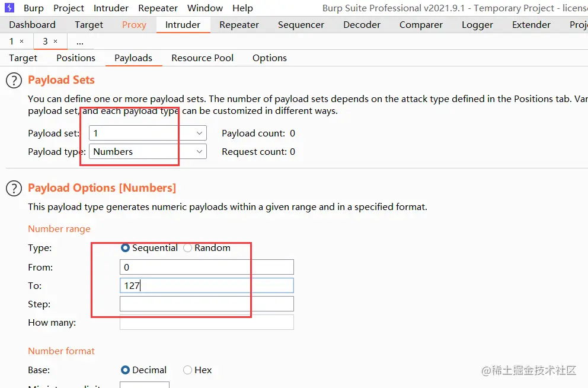The height and width of the screenshot is (388, 588).
Task: Open the Help menu
Action: 242,8
